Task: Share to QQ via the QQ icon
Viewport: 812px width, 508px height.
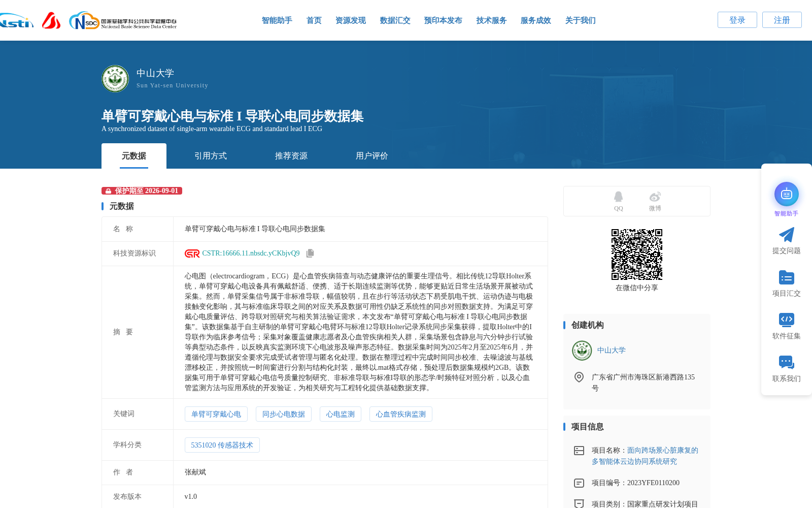Action: pyautogui.click(x=618, y=197)
